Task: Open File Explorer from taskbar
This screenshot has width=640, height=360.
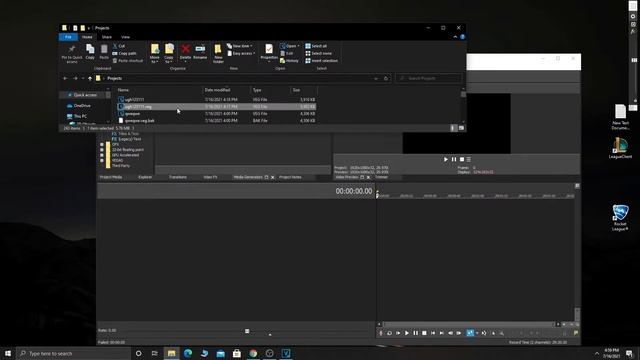Action: pos(171,353)
